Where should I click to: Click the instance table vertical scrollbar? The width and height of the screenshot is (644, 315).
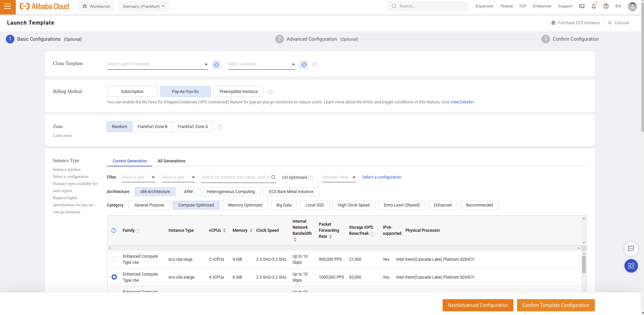(584, 264)
